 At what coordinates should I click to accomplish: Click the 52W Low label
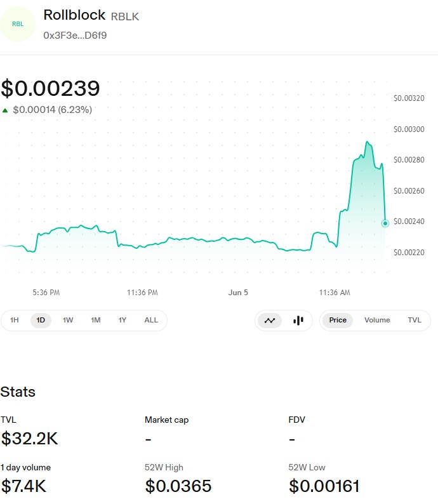tap(307, 467)
